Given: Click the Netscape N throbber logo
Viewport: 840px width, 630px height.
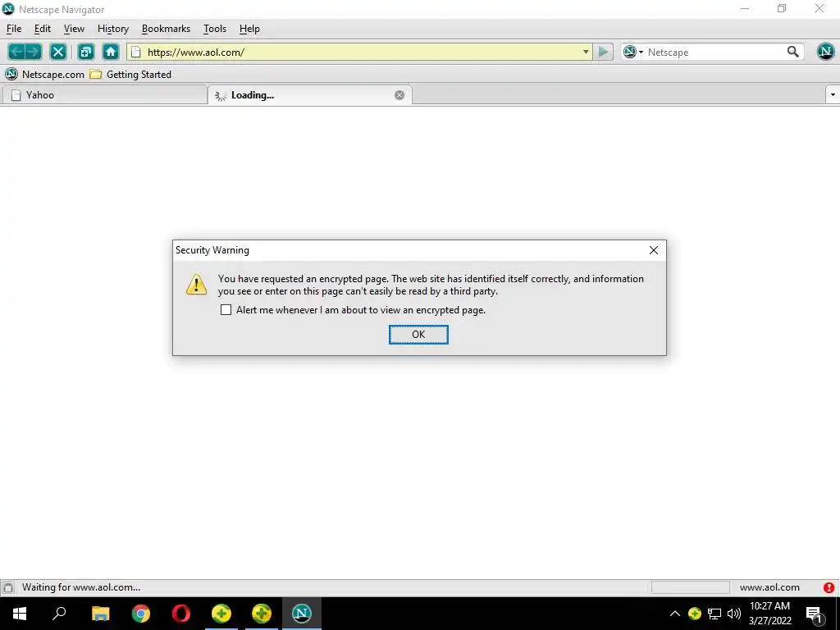Looking at the screenshot, I should 825,52.
